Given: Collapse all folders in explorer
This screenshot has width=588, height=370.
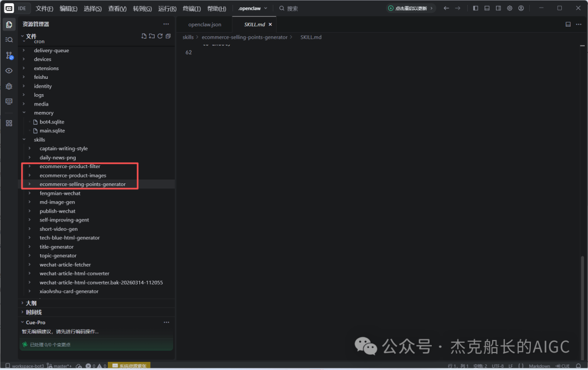Looking at the screenshot, I should tap(168, 36).
